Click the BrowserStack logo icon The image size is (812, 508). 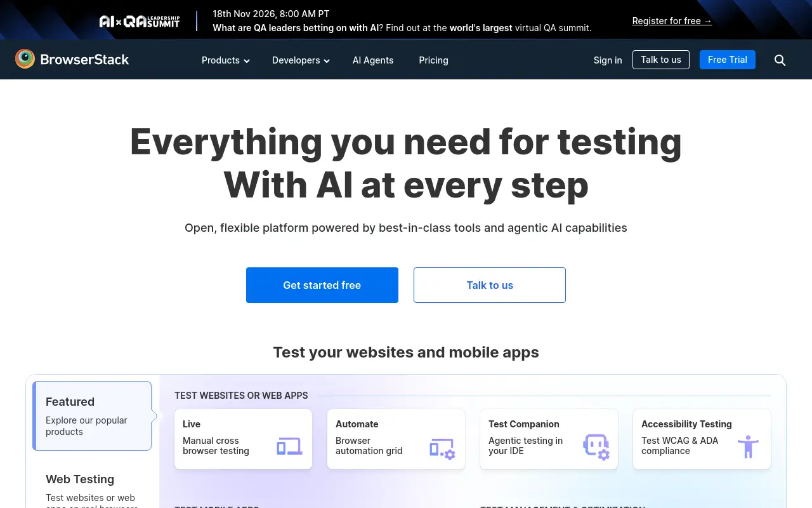point(25,59)
